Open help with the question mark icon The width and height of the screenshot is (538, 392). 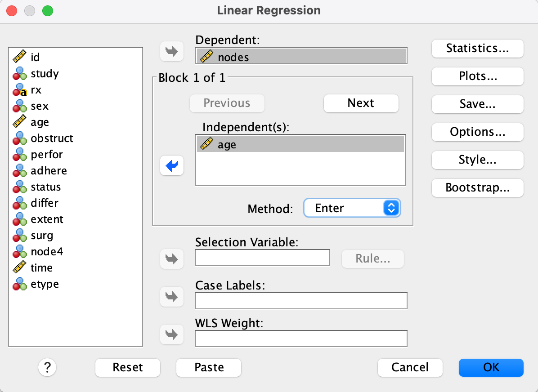coord(47,367)
